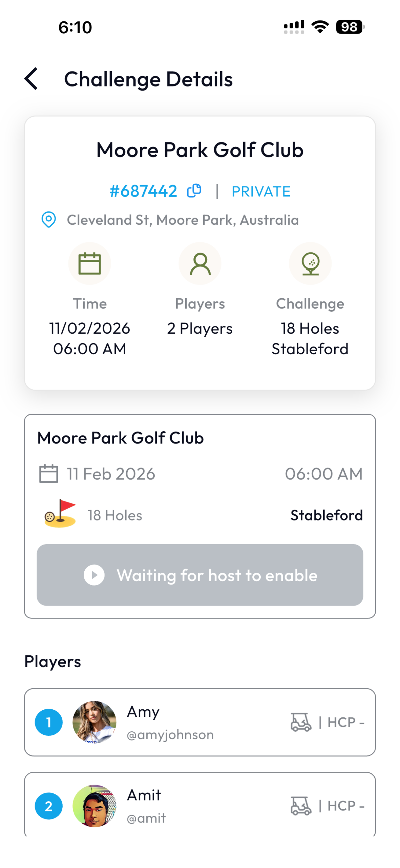Copy challenge code #687442 with the copy icon
This screenshot has height=868, width=400.
[x=194, y=191]
